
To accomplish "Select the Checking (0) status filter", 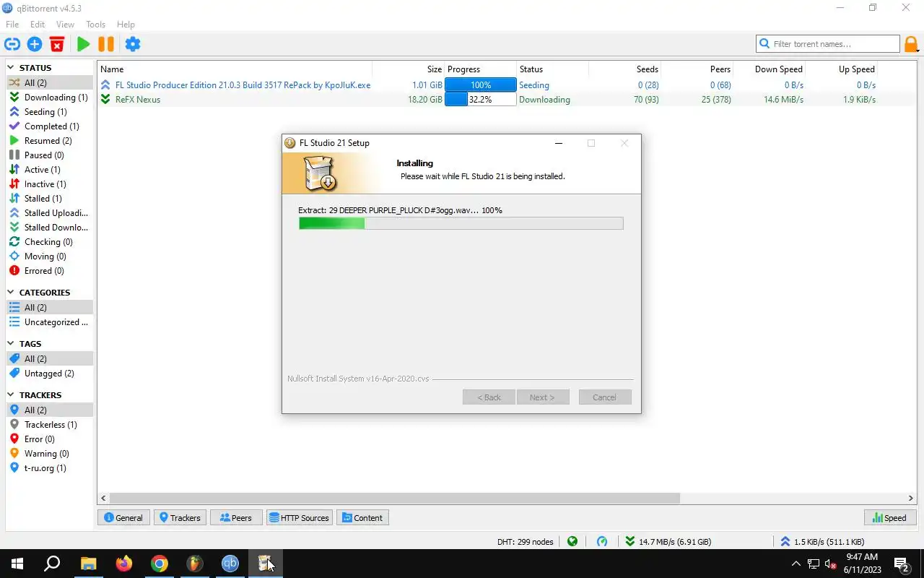I will 50,242.
